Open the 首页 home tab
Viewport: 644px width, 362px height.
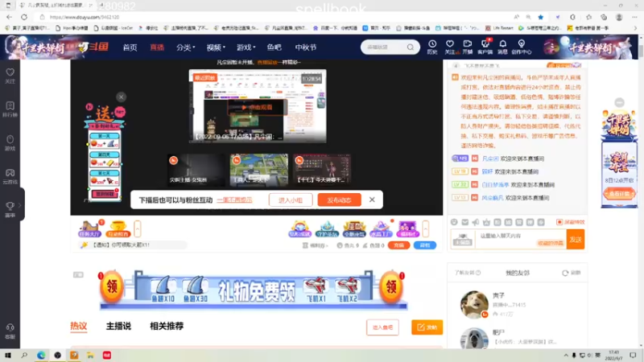[x=130, y=47]
